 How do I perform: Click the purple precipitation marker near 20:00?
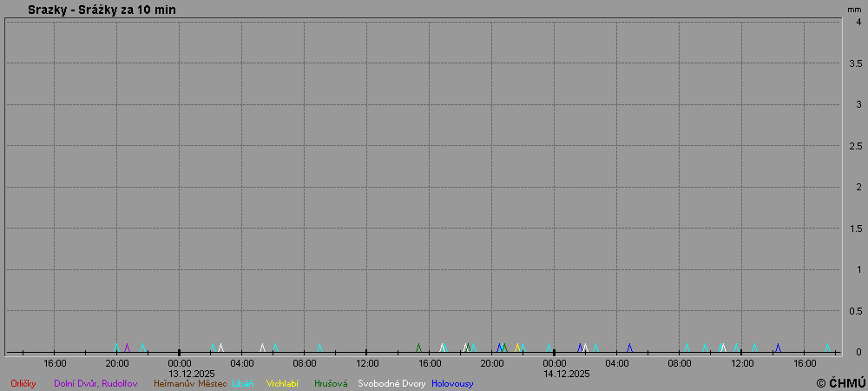tap(127, 348)
